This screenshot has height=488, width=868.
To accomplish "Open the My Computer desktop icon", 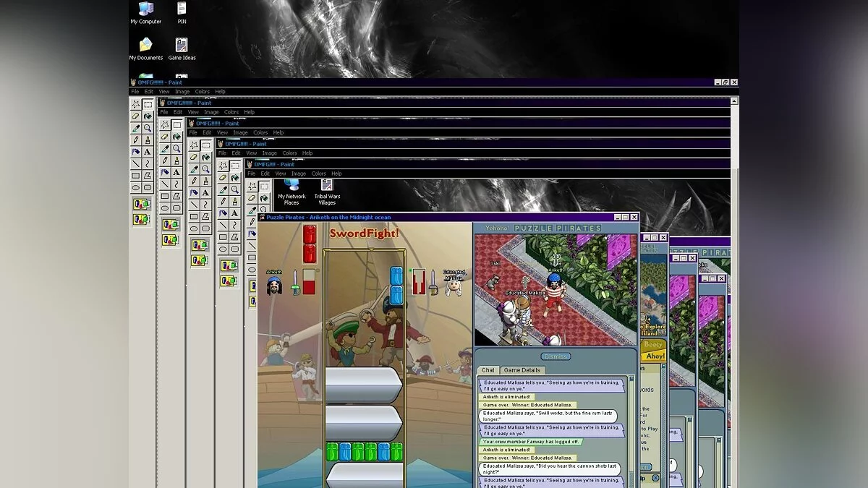I will [x=145, y=12].
